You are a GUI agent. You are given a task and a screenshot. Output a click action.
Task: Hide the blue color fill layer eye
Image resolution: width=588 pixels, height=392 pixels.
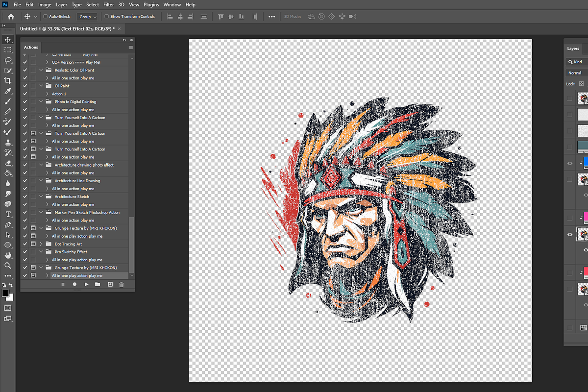coord(569,164)
